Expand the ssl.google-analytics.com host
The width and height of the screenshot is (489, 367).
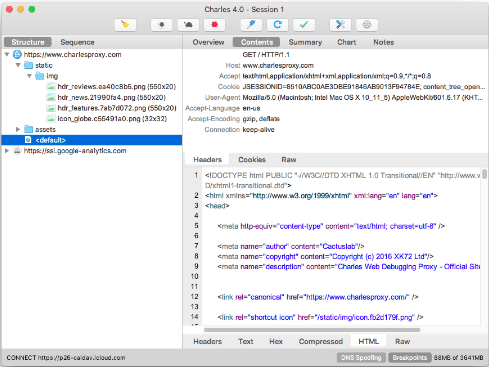7,151
